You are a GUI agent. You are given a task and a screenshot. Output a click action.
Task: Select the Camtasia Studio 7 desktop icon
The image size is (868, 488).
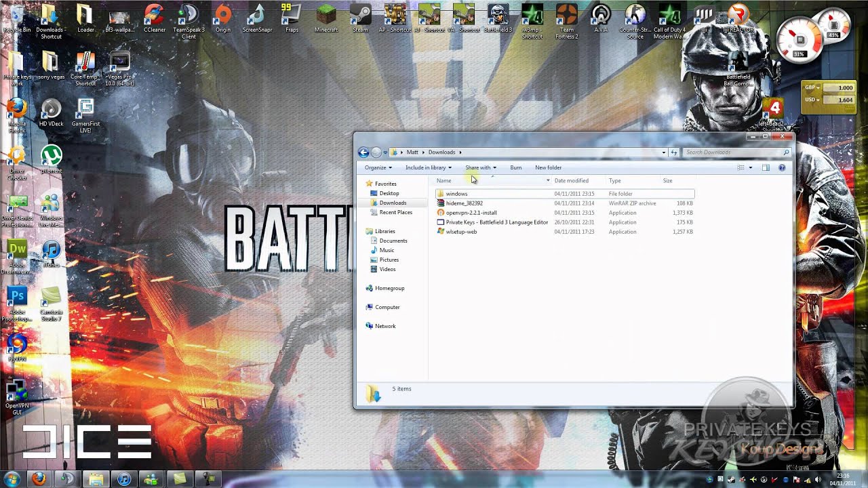pyautogui.click(x=51, y=304)
